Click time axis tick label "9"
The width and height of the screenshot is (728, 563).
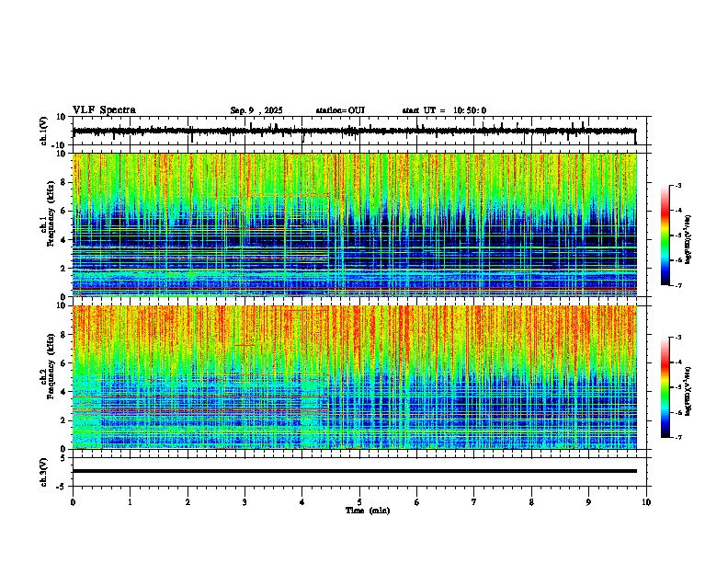[588, 502]
